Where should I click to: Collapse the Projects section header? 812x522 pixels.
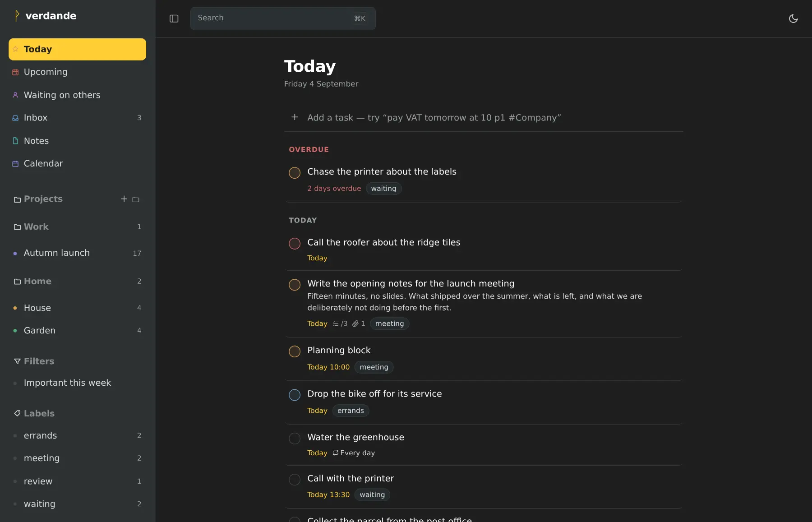(x=43, y=199)
